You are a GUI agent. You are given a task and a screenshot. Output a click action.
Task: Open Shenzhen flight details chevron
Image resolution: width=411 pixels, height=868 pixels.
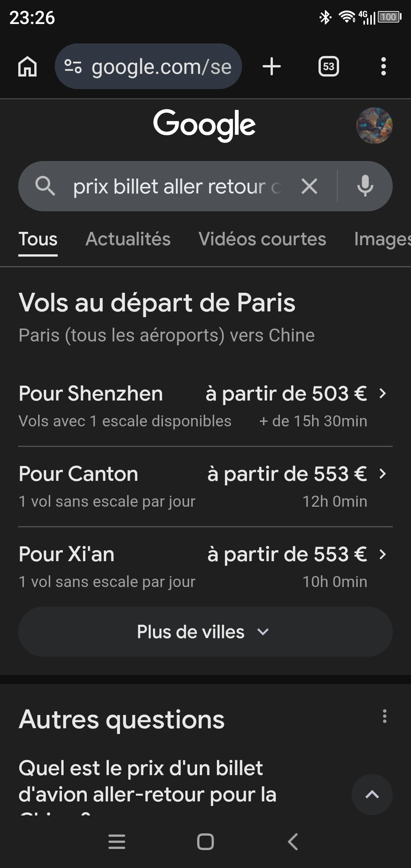383,393
